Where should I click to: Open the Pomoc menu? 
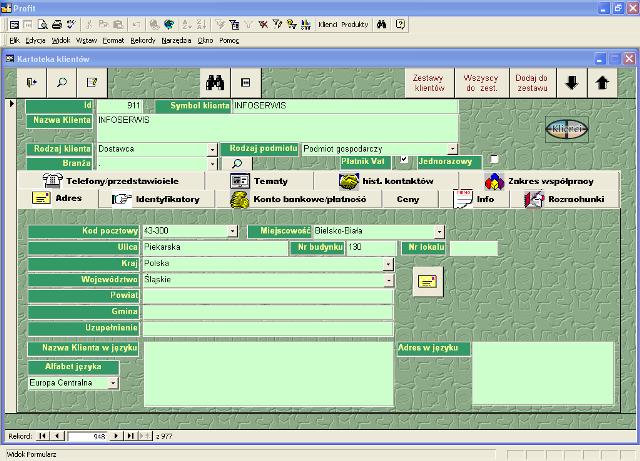[229, 40]
